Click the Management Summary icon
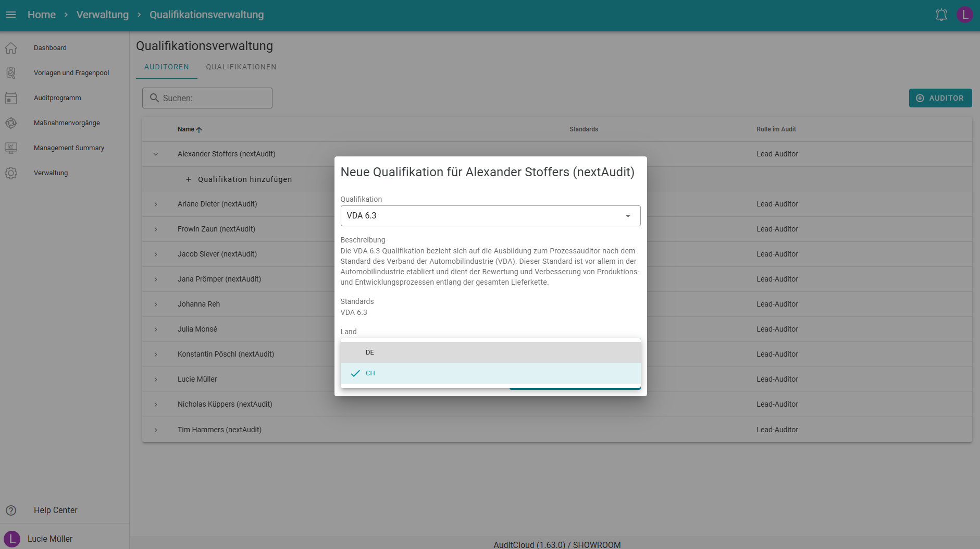 click(x=11, y=148)
